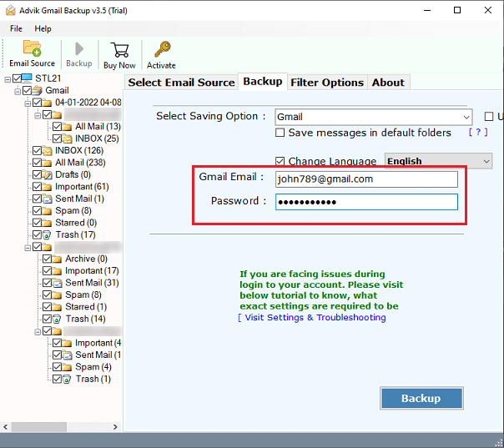
Task: Click the Trash (14) recycle bin icon
Action: pyautogui.click(x=57, y=319)
